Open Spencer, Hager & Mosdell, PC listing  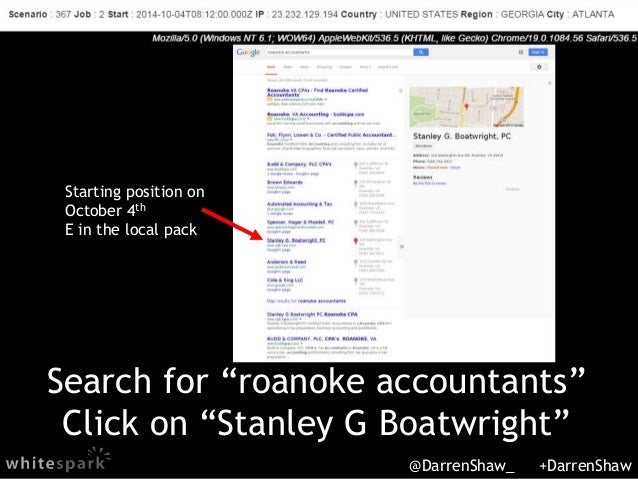(300, 222)
